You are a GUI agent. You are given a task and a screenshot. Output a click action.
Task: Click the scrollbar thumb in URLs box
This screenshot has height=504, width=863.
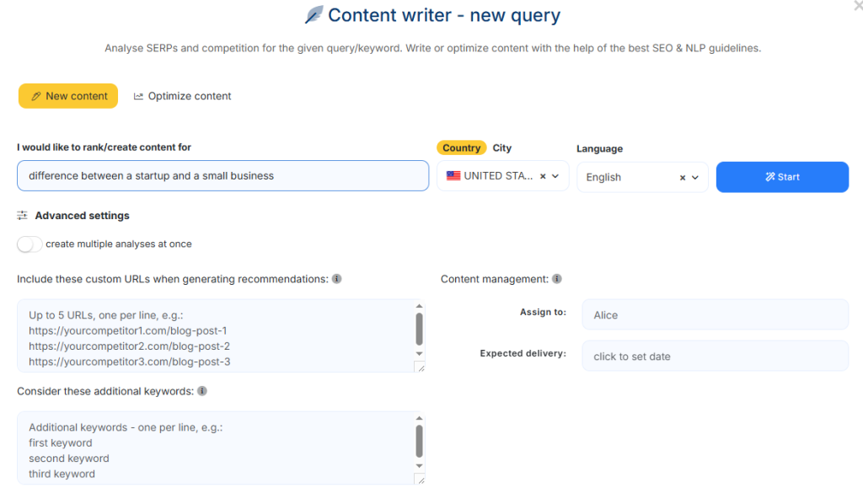click(x=420, y=329)
